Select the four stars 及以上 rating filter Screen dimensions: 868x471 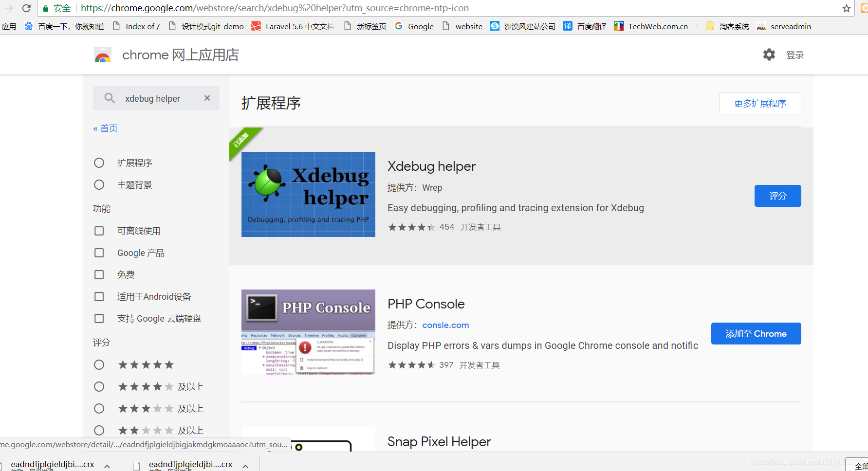tap(99, 386)
